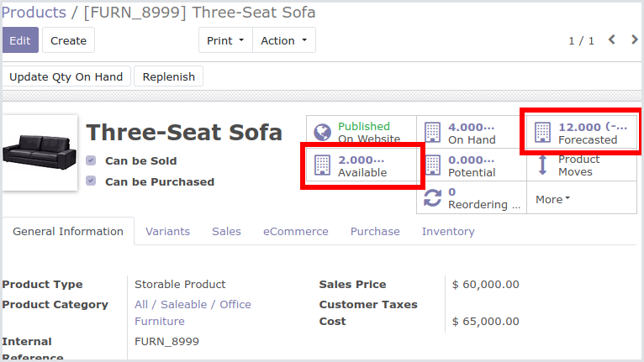The height and width of the screenshot is (362, 644).
Task: Click the Potential quantity building icon
Action: [432, 165]
